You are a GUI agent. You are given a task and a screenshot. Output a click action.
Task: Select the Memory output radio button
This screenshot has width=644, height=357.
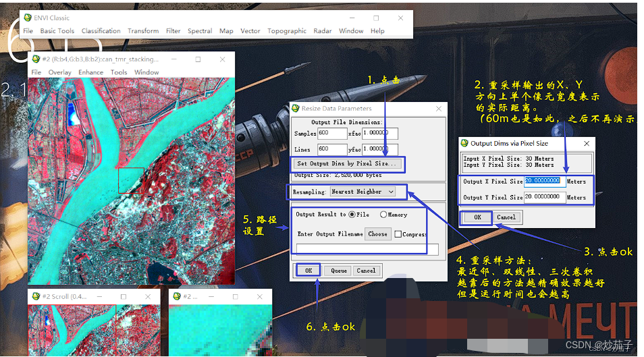click(x=383, y=215)
